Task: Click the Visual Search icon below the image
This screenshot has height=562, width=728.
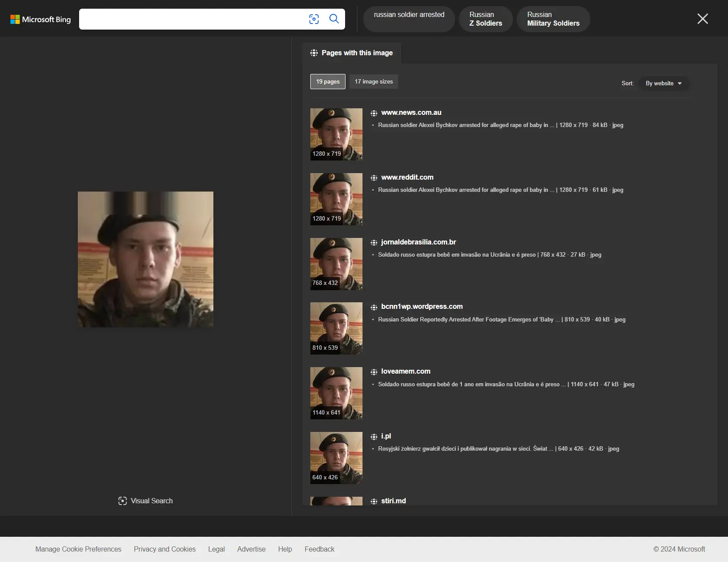Action: tap(123, 501)
